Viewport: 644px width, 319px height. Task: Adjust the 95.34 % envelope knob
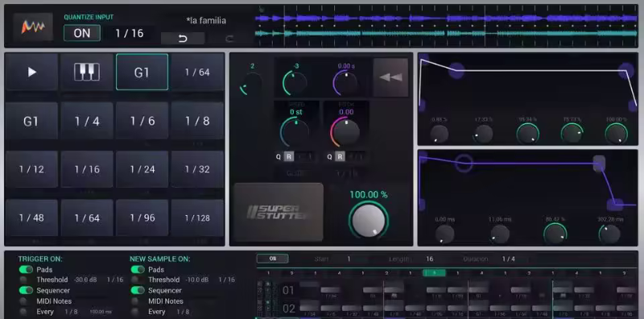point(527,134)
